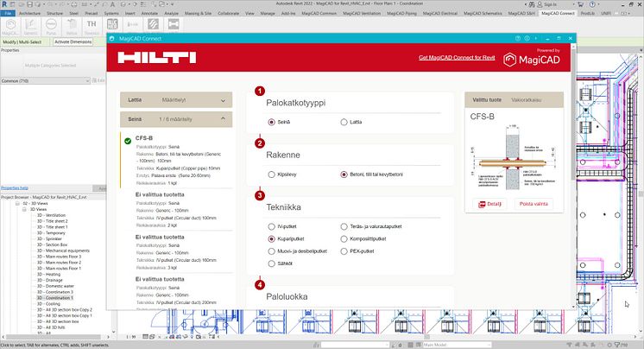Open 3D - Ventilation view in Project Browser
Screen dimensions: 644x349
(51, 215)
